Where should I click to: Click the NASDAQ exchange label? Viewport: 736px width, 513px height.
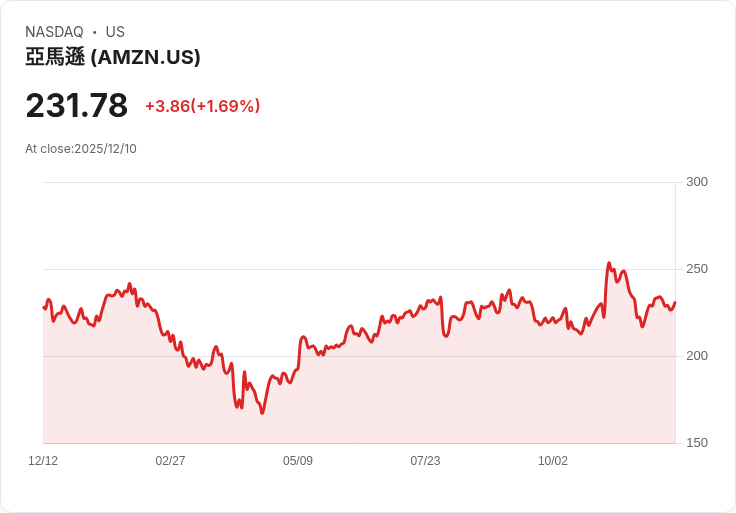54,32
